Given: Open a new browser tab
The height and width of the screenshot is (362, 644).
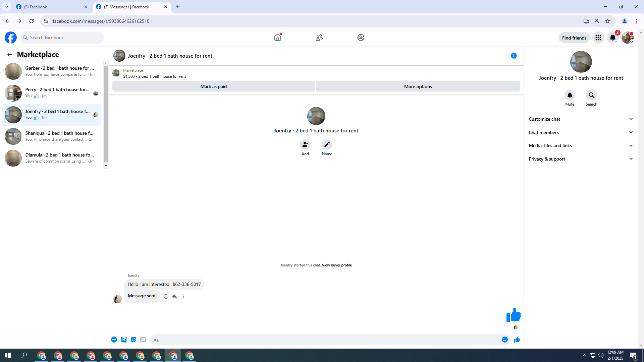Looking at the screenshot, I should pos(178,7).
